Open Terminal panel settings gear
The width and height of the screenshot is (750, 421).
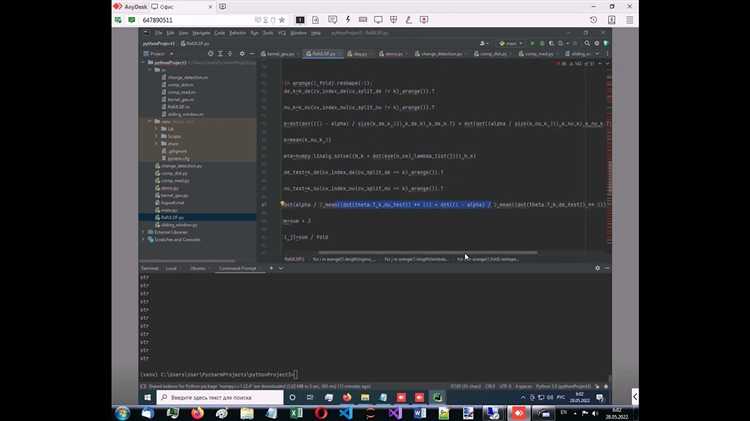[x=597, y=268]
